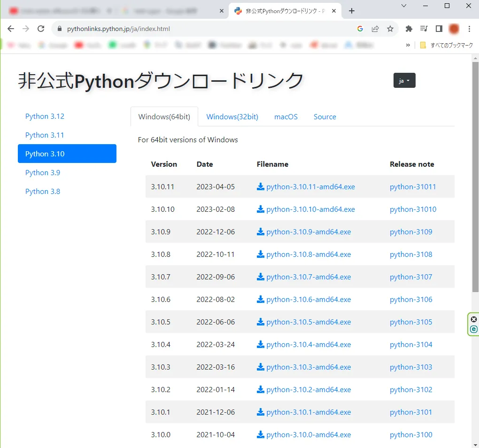Click the scrollbar down arrow

475,445
